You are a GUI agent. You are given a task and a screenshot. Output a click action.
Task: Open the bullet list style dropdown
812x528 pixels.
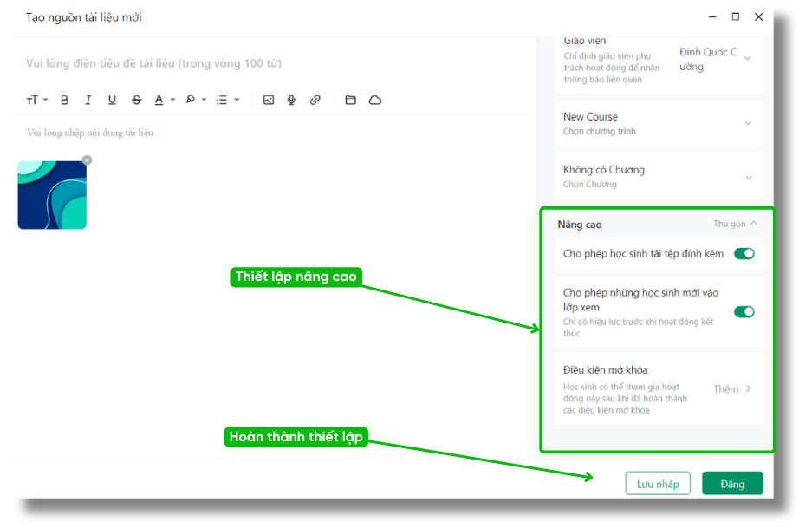227,101
